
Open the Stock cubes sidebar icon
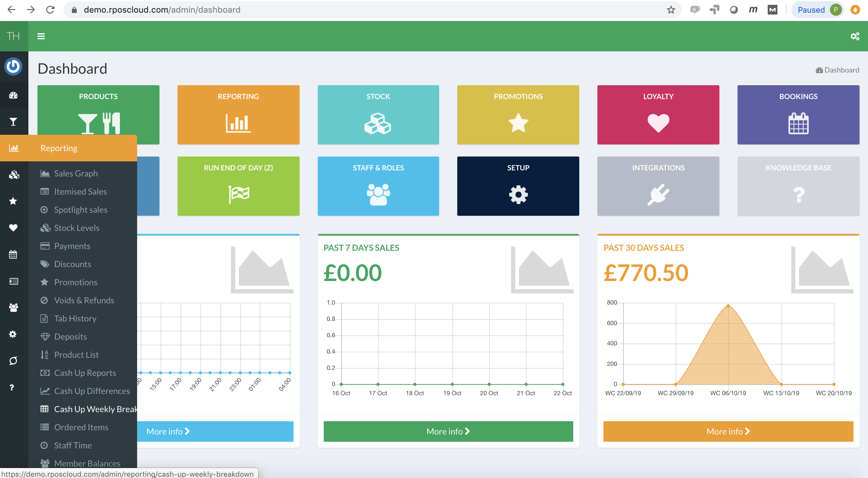tap(14, 175)
